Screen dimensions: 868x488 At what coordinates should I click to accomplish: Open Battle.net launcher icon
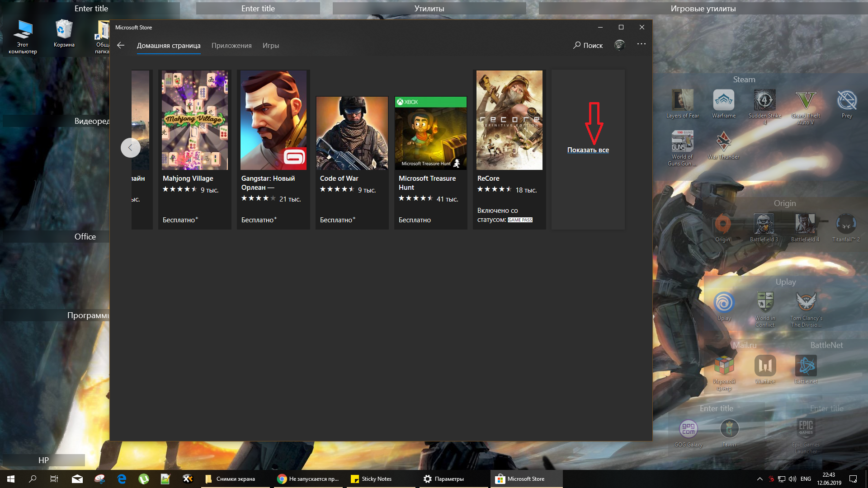806,370
